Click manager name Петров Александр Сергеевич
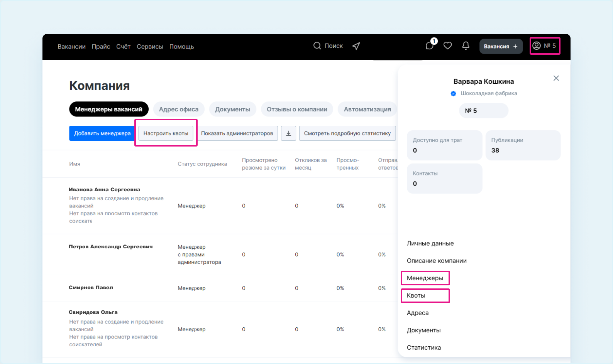Viewport: 613px width, 364px height. [111, 247]
